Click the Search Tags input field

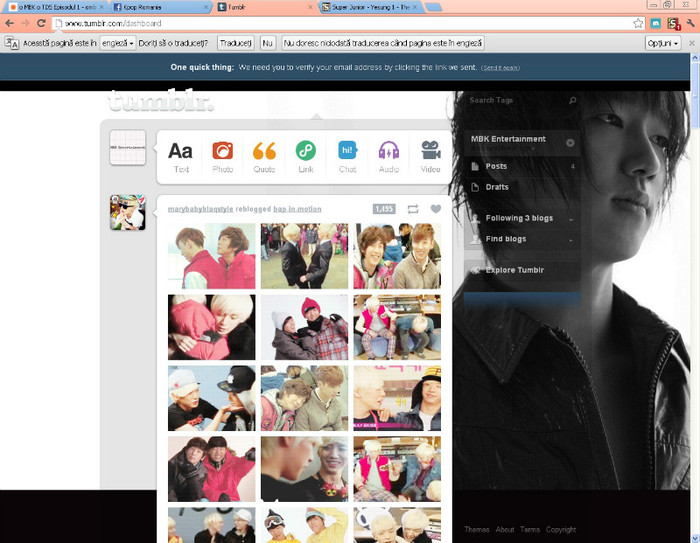pyautogui.click(x=515, y=100)
